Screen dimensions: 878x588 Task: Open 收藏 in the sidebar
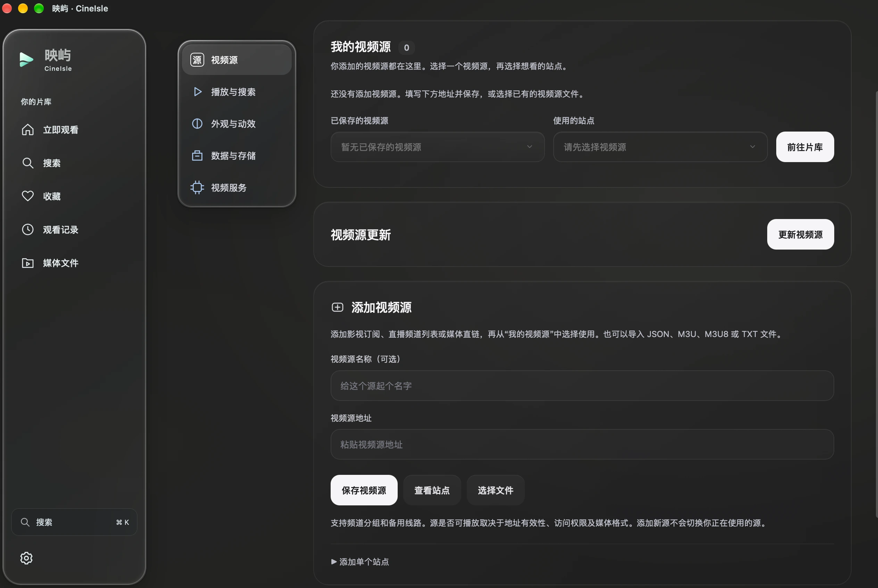(x=74, y=196)
